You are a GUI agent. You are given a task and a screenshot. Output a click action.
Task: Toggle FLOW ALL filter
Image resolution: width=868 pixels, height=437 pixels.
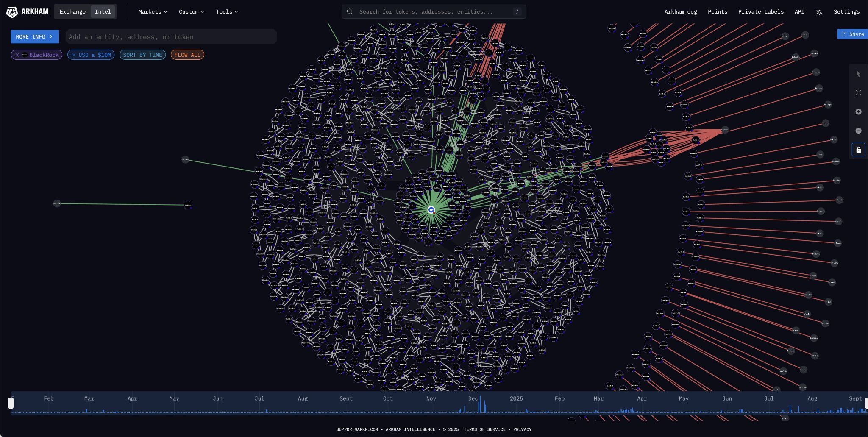pyautogui.click(x=187, y=55)
